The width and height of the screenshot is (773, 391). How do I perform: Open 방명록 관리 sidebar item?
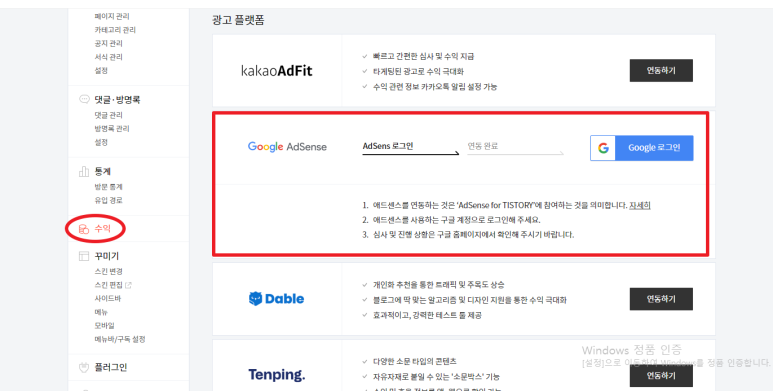[x=112, y=129]
